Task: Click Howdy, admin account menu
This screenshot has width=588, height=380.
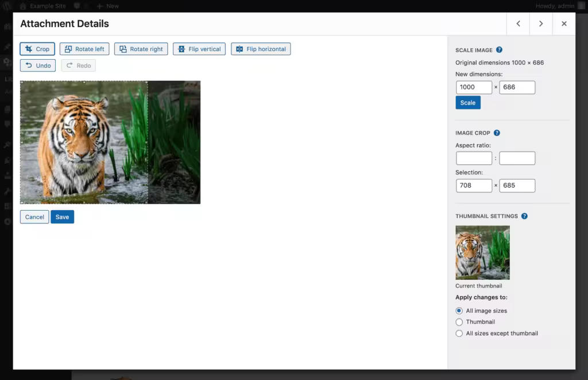Action: tap(559, 6)
